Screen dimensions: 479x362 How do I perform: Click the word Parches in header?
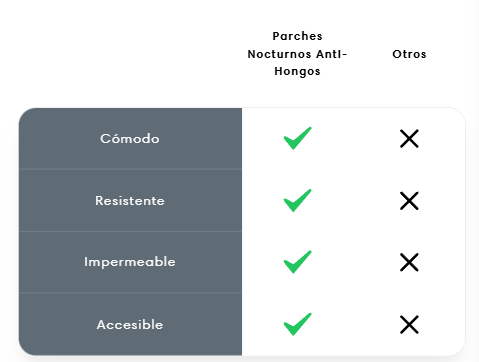click(297, 36)
